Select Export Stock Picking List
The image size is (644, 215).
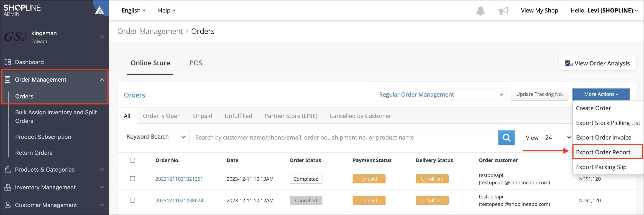point(608,123)
